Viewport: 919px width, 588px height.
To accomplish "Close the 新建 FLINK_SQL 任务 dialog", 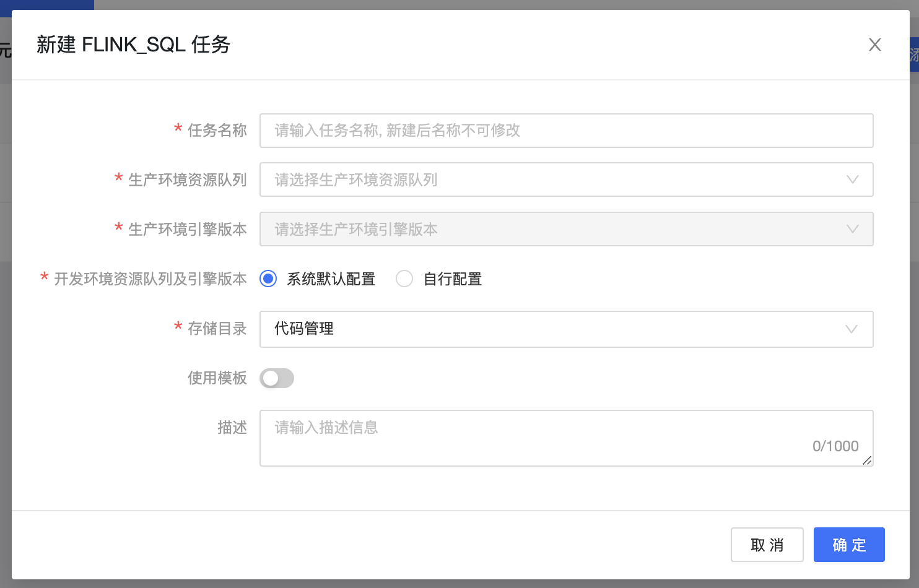I will click(x=874, y=45).
